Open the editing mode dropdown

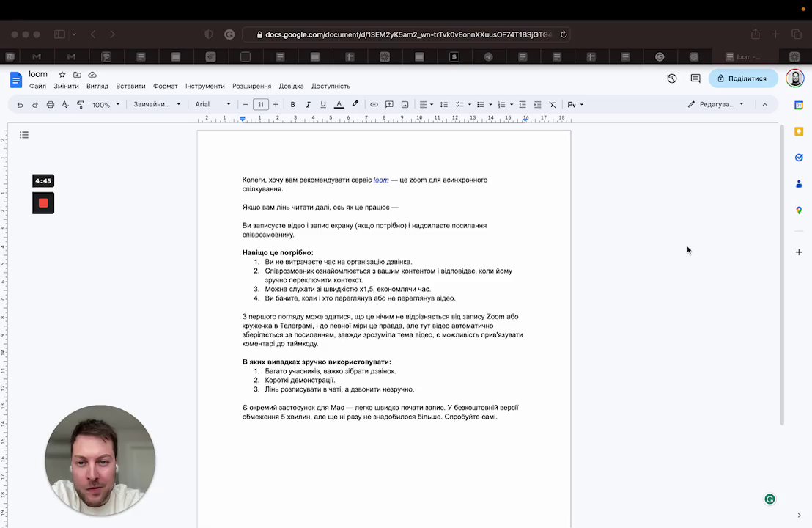tap(715, 105)
